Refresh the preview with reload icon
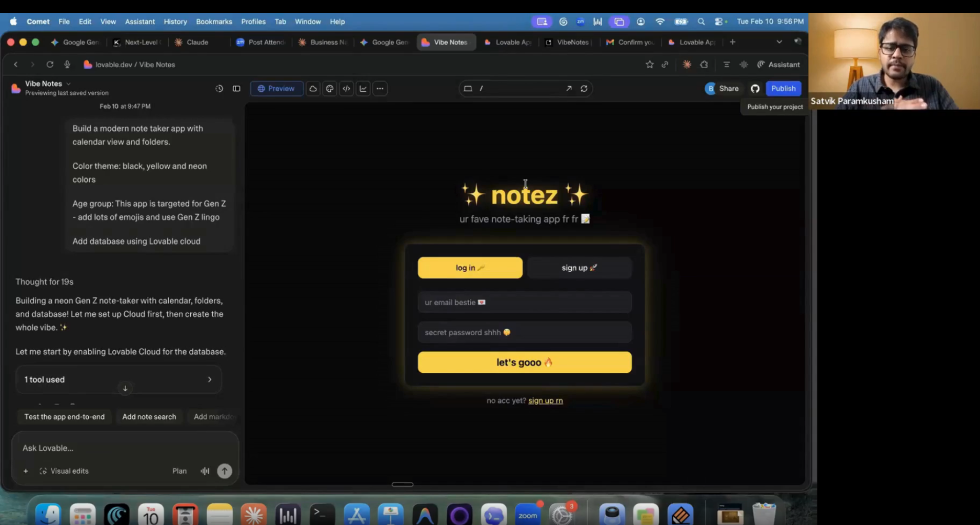 584,89
